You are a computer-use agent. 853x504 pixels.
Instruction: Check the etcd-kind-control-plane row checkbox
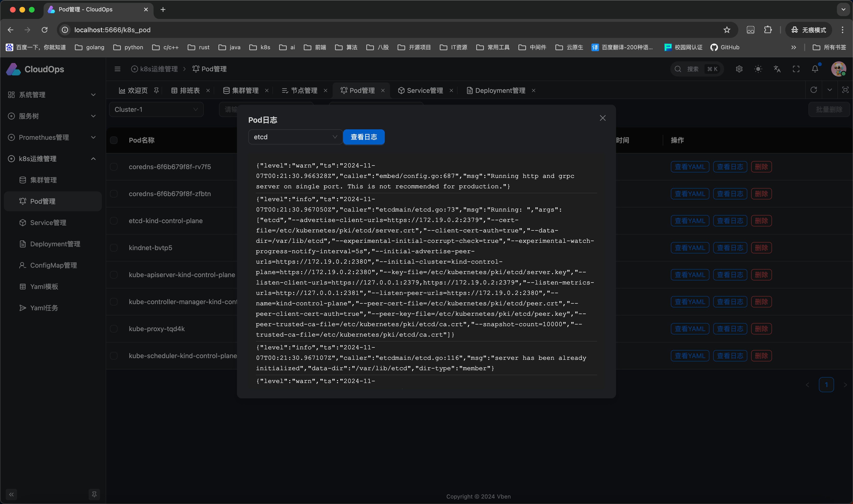pos(114,221)
